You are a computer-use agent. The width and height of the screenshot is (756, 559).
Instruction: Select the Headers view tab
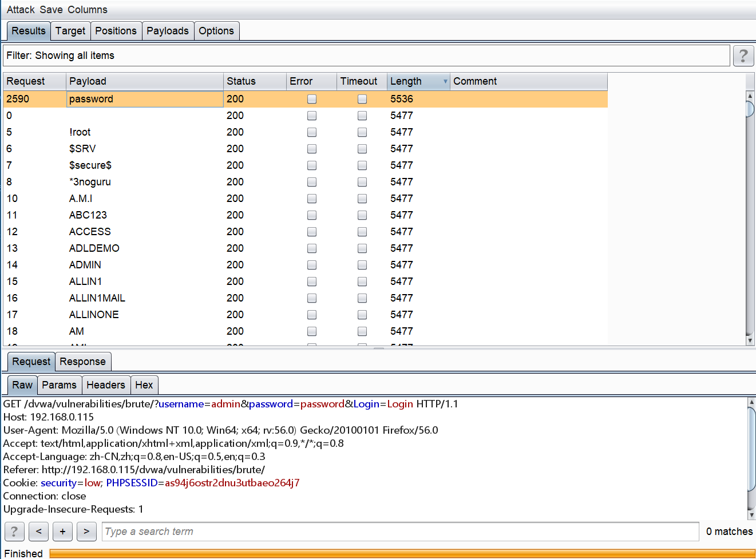click(x=106, y=385)
